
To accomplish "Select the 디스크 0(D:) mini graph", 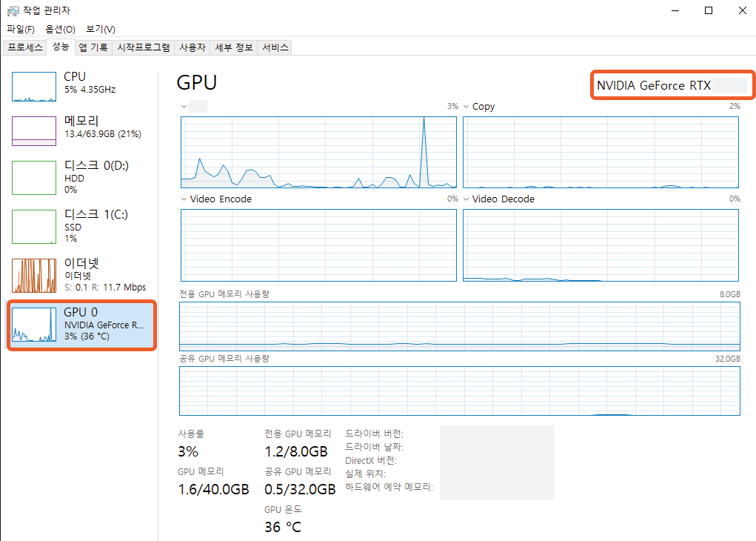I will coord(34,178).
